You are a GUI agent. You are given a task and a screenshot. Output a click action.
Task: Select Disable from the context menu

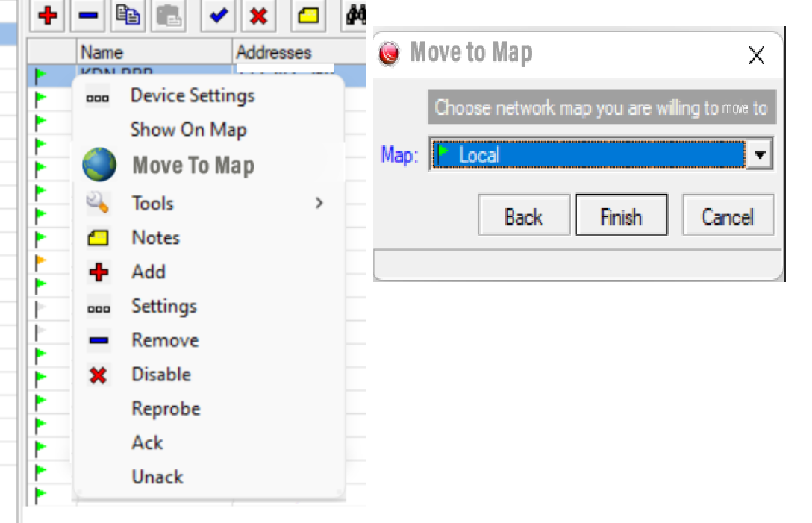(160, 374)
